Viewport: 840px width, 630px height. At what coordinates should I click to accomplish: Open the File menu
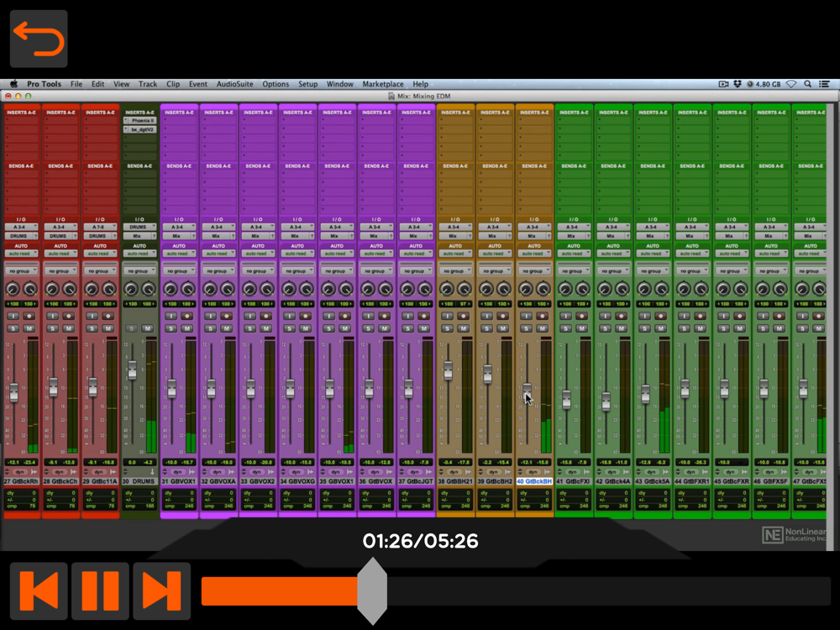pyautogui.click(x=76, y=83)
